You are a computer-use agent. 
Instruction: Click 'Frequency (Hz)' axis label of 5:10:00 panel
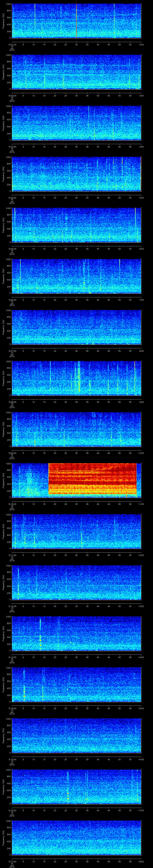pyautogui.click(x=3, y=480)
